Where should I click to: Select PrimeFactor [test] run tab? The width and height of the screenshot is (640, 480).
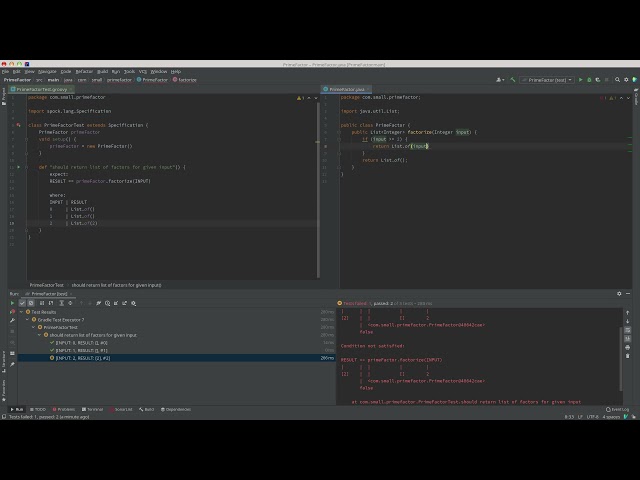[49, 294]
